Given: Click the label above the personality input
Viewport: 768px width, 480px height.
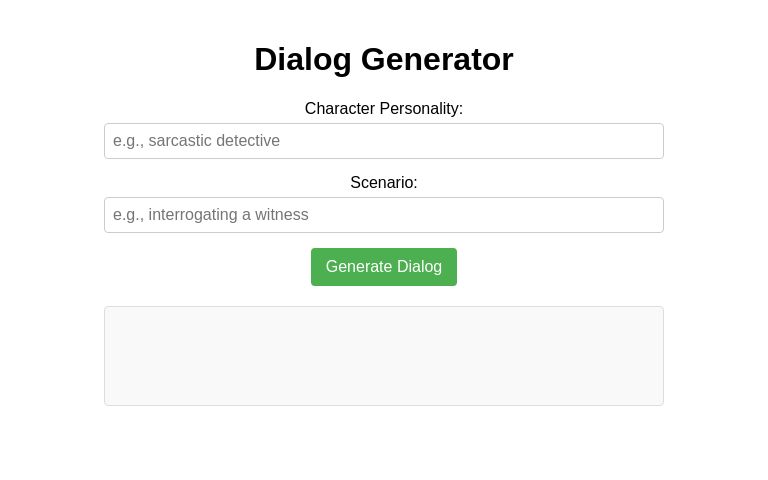Looking at the screenshot, I should [x=384, y=108].
